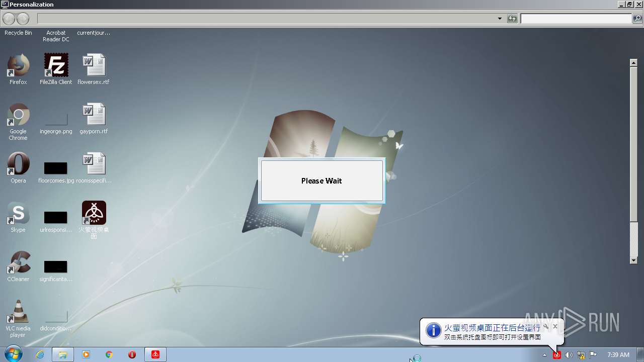Click the "Please Wait" dialog text

[x=321, y=181]
